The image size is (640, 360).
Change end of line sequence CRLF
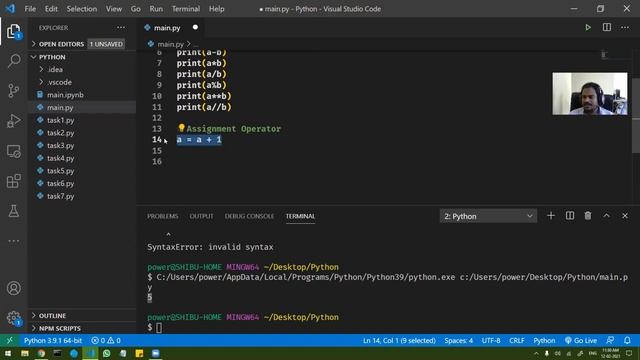517,340
